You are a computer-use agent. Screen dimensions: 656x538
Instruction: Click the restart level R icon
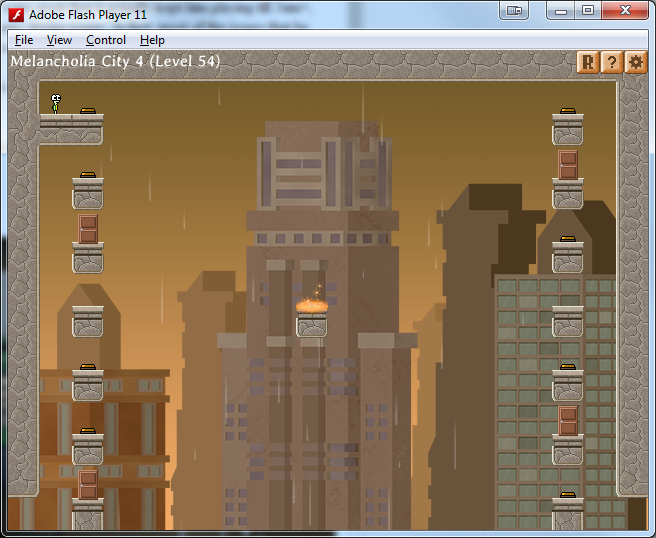pos(588,62)
